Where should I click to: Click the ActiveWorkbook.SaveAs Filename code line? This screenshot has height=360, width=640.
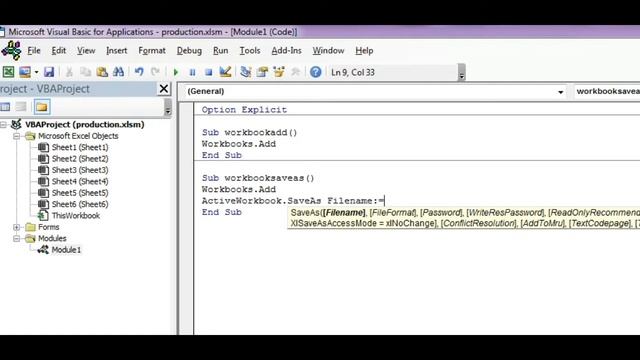click(293, 201)
